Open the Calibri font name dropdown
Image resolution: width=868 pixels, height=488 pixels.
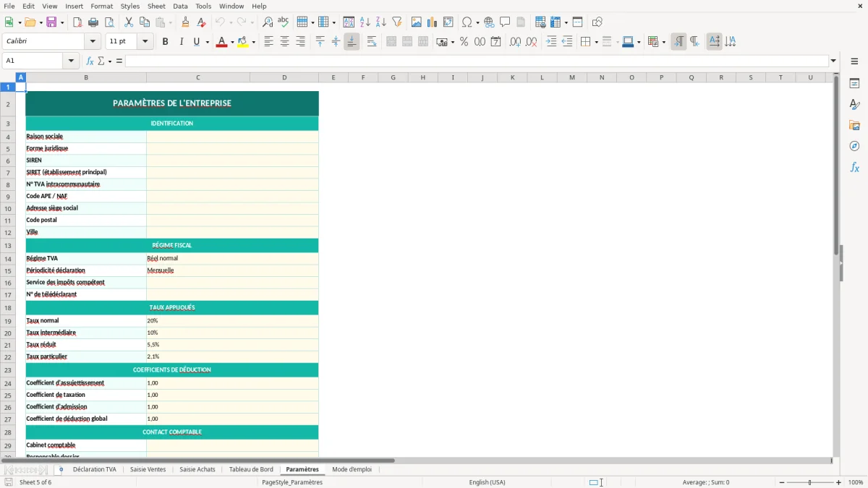(93, 42)
